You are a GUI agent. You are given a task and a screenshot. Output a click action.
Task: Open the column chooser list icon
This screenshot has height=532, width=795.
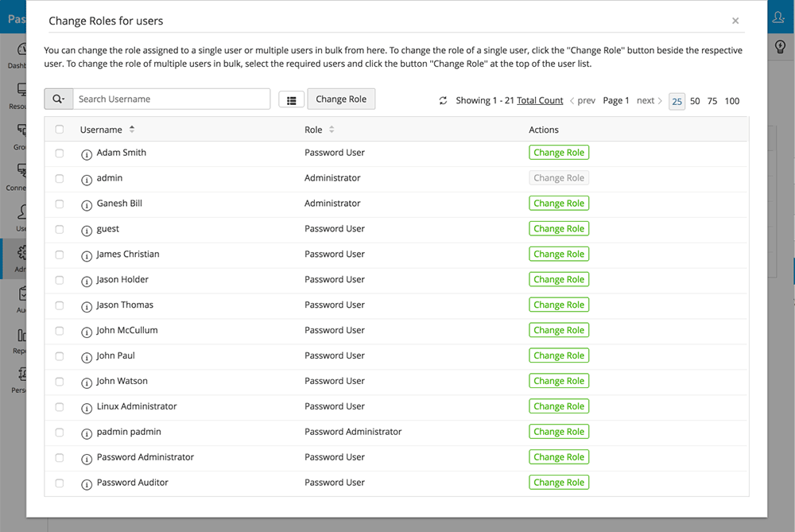point(291,100)
